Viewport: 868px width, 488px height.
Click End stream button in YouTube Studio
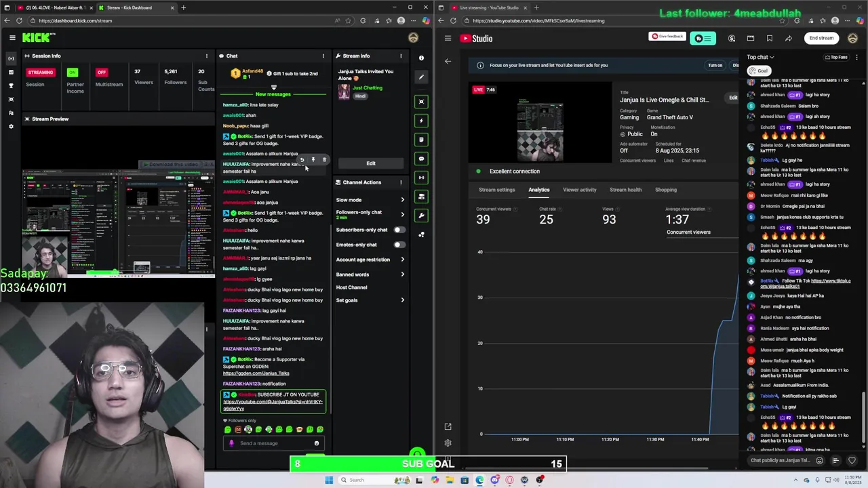[x=821, y=38]
